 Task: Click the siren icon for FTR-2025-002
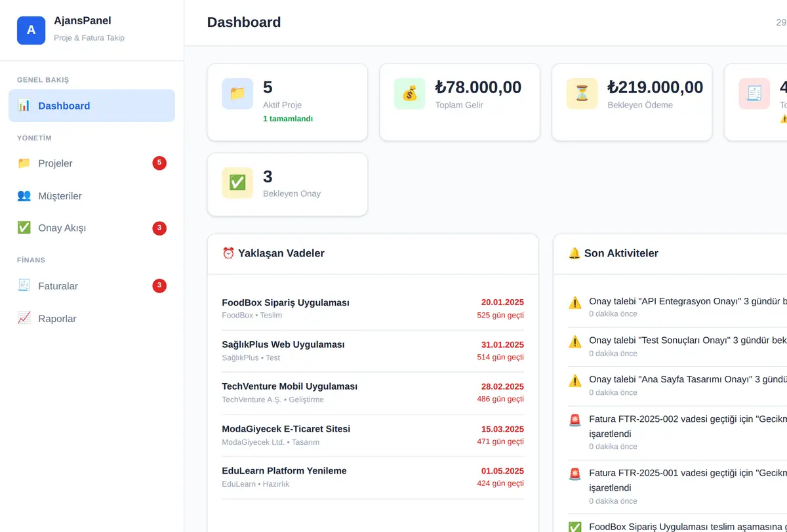[575, 420]
